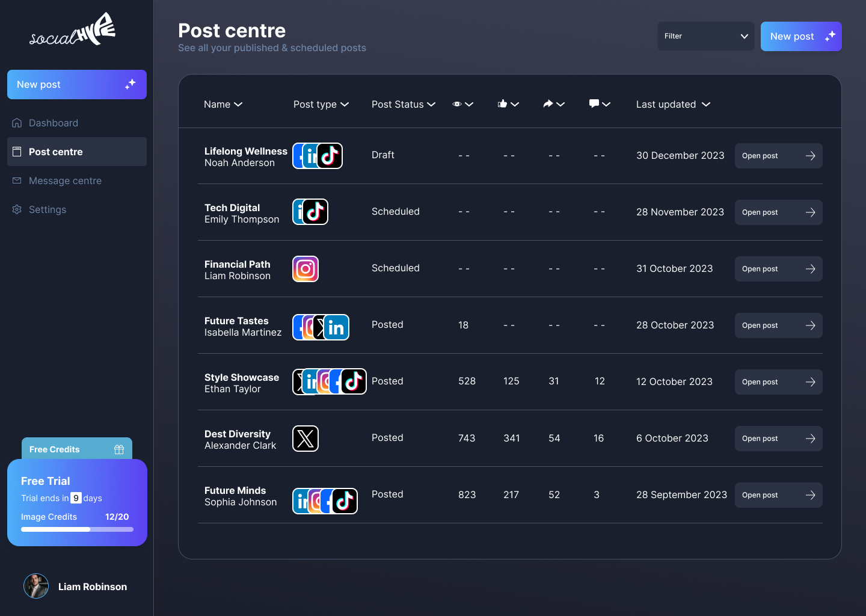Sort by the shares arrow column
This screenshot has width=866, height=616.
click(553, 104)
